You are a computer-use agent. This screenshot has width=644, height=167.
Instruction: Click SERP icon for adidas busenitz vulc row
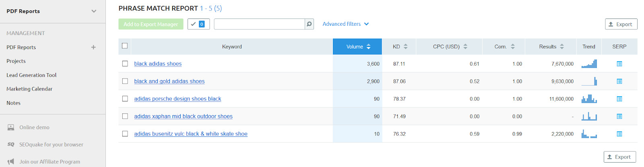619,134
